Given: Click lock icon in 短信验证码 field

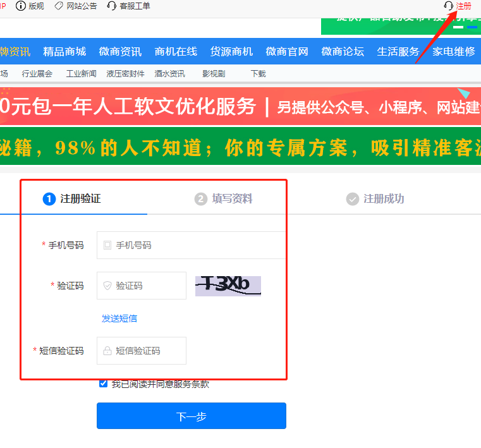Looking at the screenshot, I should coord(107,351).
